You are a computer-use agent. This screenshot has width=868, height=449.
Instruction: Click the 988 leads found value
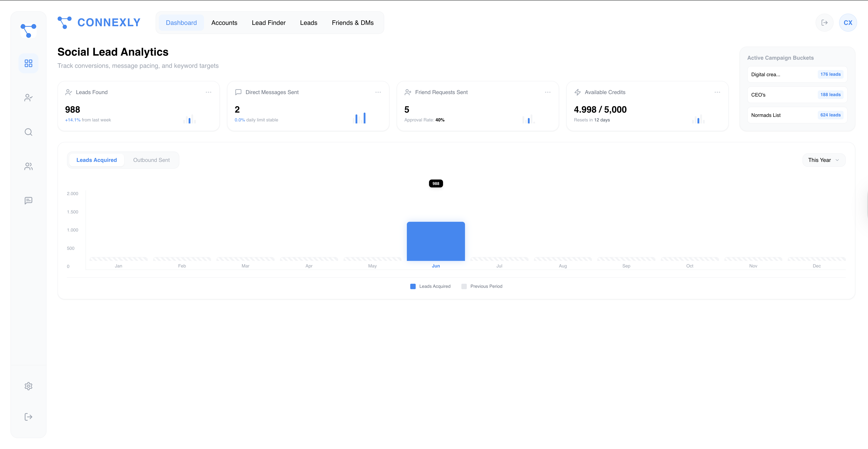coord(72,109)
